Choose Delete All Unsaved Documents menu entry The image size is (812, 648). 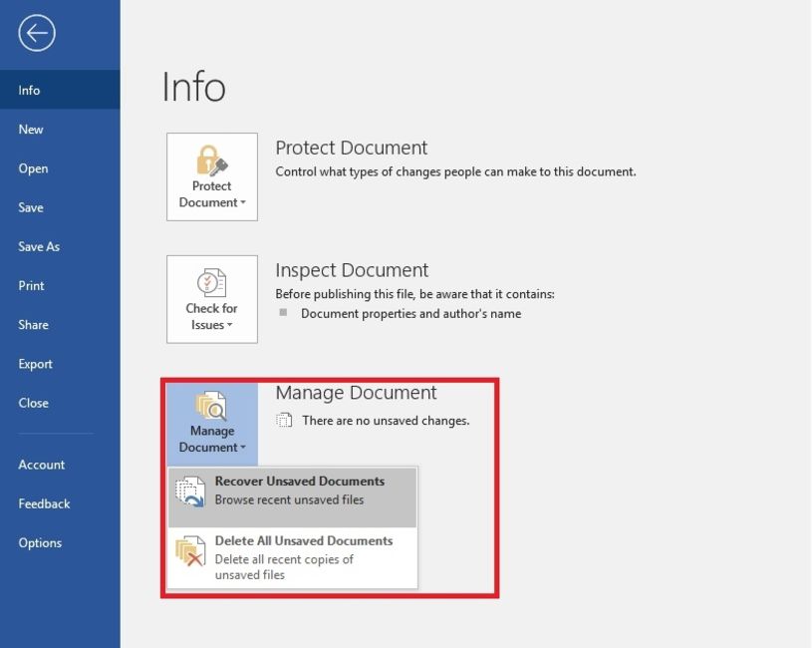(293, 557)
